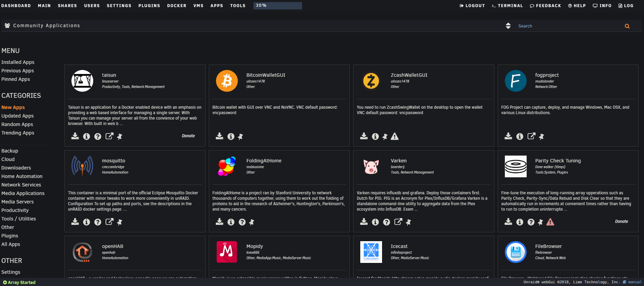Toggle HELP in the header

pos(577,6)
